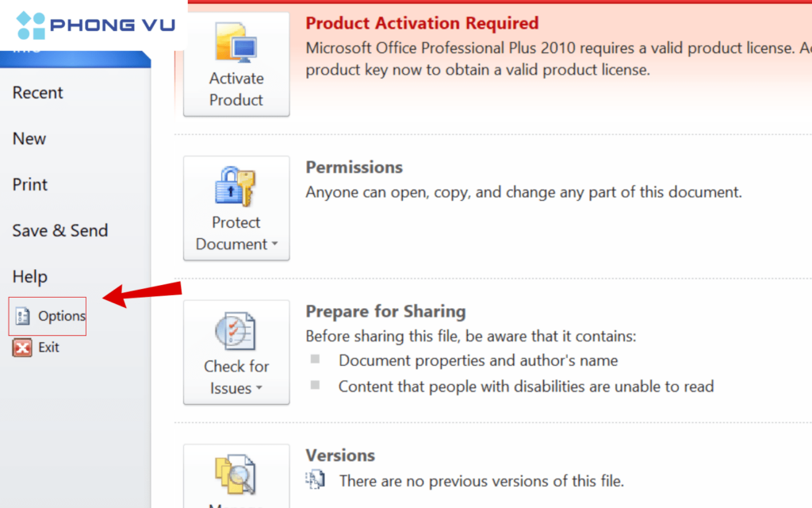The width and height of the screenshot is (812, 508).
Task: Select the New menu entry
Action: [x=29, y=139]
